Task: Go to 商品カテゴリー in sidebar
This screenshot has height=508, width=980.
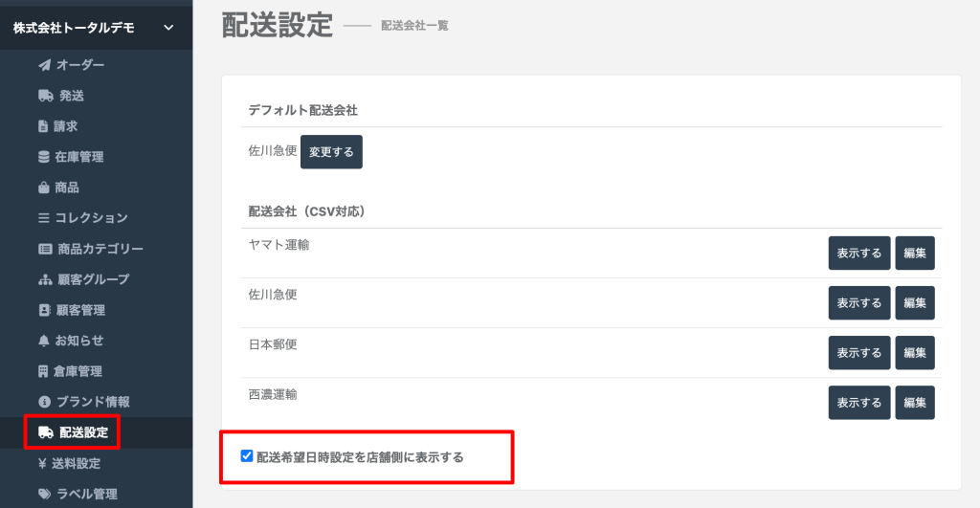Action: (x=100, y=249)
